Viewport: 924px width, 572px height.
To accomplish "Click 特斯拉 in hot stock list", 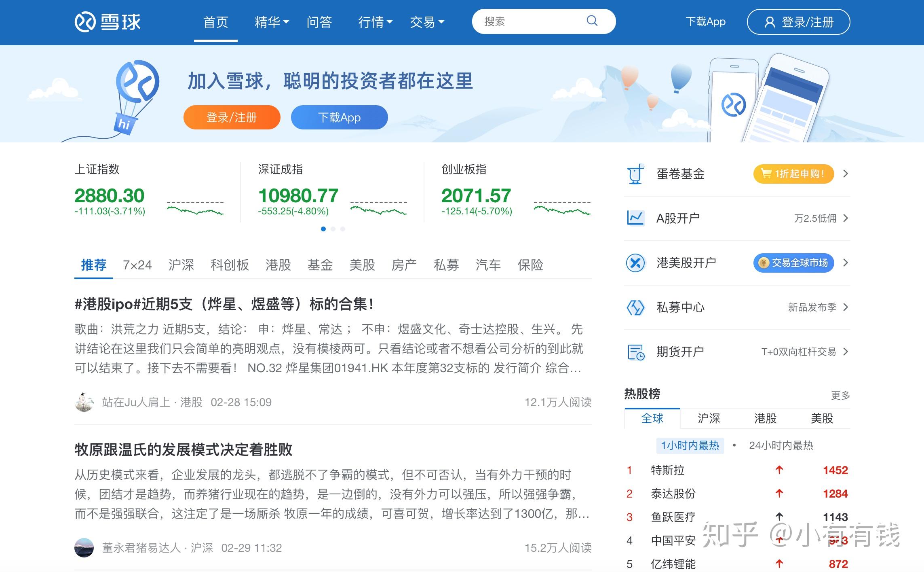I will 668,470.
